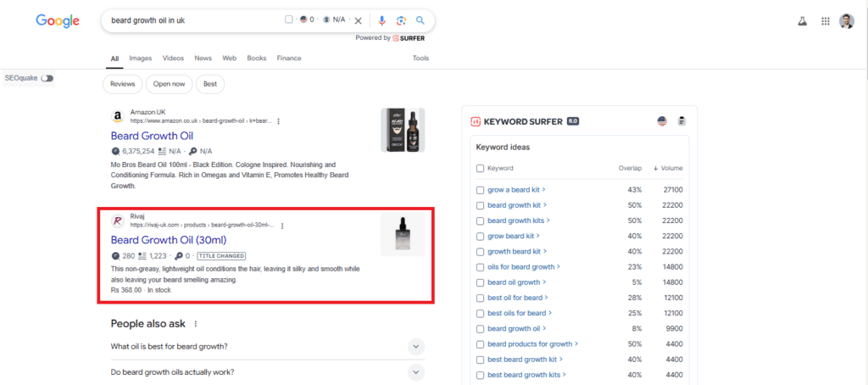Click the voice search microphone icon
Image resolution: width=868 pixels, height=385 pixels.
tap(382, 20)
